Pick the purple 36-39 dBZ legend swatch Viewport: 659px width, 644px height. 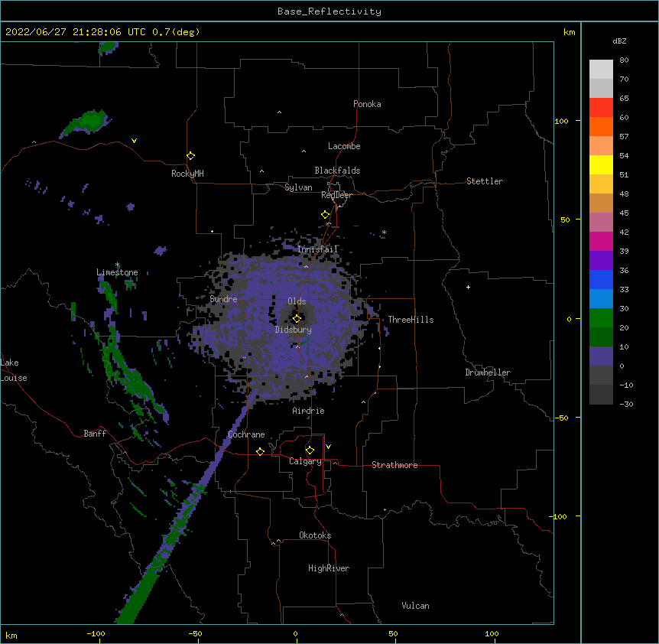601,261
